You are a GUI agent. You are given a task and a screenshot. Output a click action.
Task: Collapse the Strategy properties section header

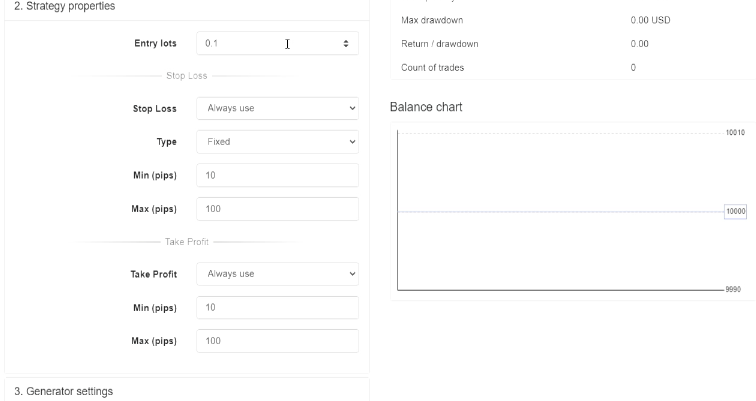click(64, 7)
